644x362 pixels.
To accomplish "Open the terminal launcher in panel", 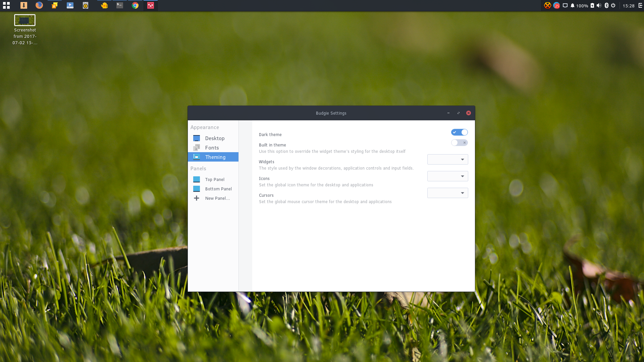I will 120,5.
